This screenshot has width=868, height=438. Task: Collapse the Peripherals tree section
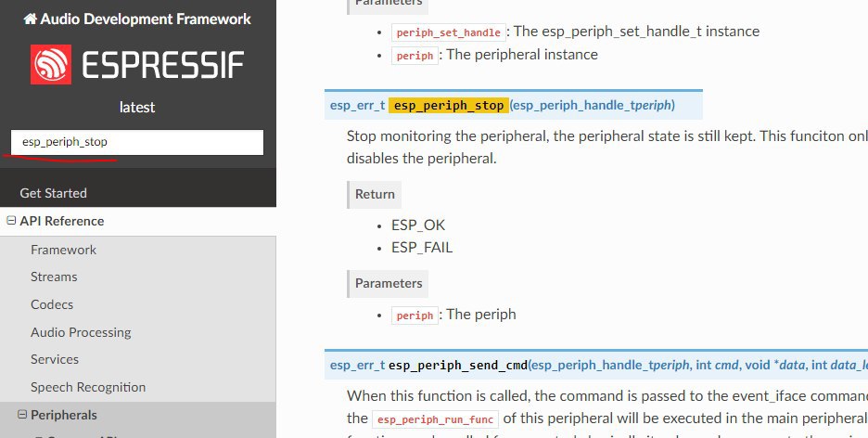click(22, 415)
